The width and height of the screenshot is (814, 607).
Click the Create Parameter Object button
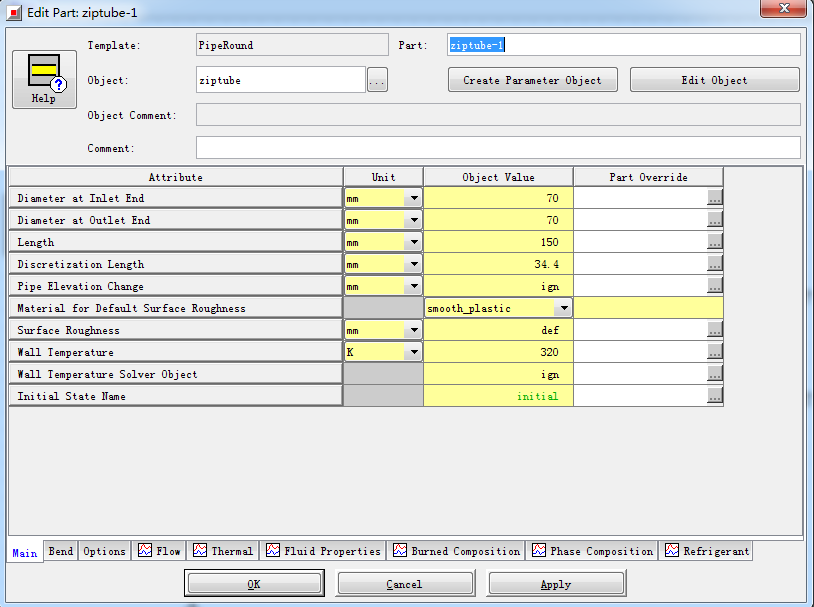click(x=532, y=80)
